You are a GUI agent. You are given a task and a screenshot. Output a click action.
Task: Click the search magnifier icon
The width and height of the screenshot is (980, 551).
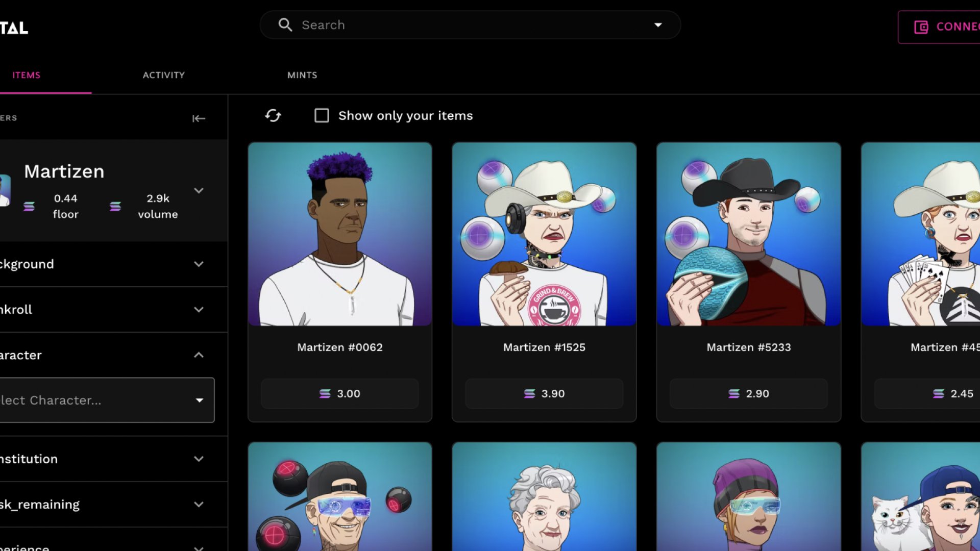285,25
